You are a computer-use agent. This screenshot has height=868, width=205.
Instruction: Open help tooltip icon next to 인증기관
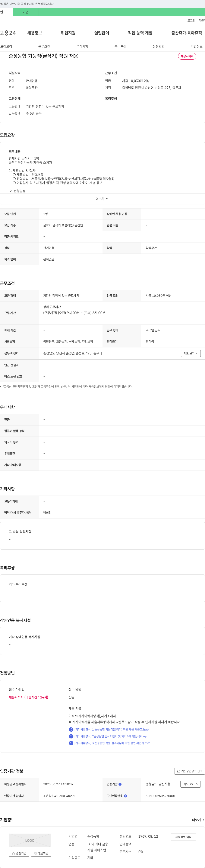(x=120, y=784)
